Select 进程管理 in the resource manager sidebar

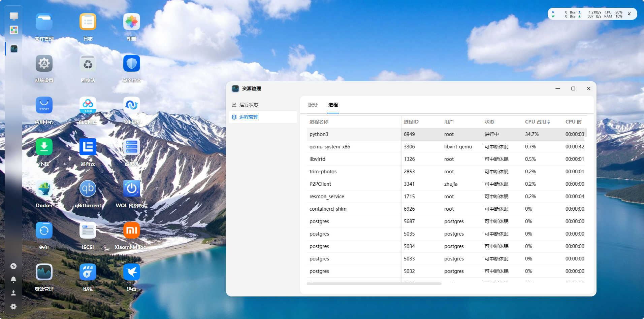(249, 117)
